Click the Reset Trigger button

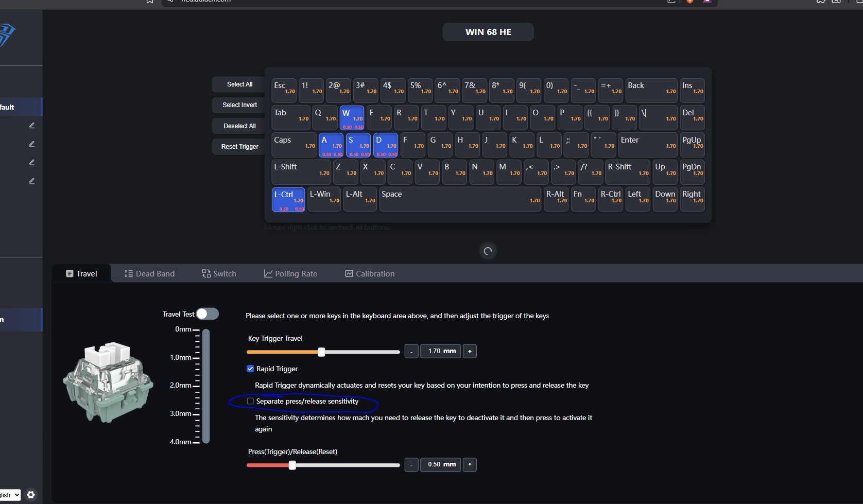coord(239,147)
